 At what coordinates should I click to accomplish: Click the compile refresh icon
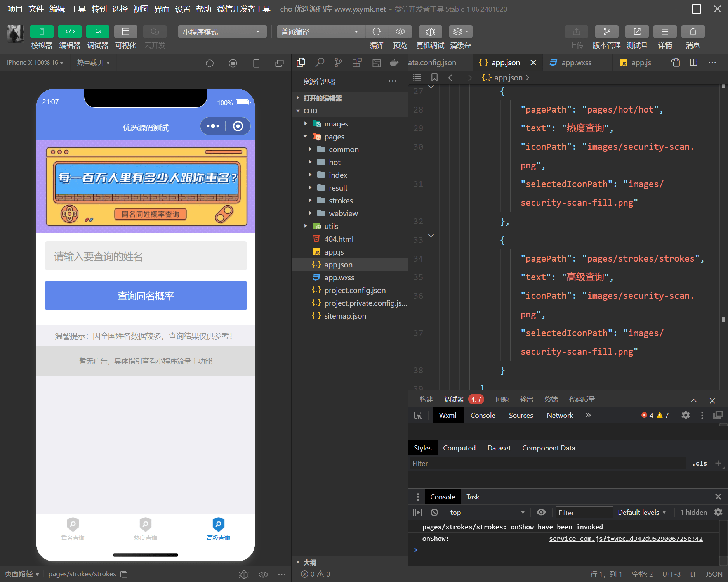point(376,32)
